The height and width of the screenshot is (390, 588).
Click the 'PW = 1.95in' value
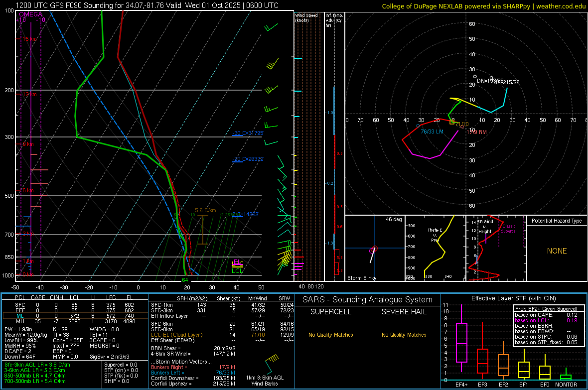(18, 329)
